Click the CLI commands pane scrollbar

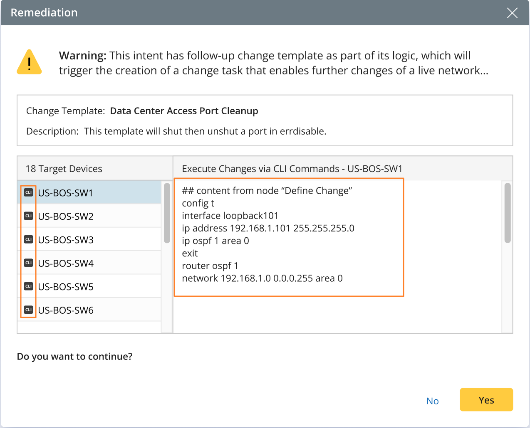pyautogui.click(x=507, y=213)
